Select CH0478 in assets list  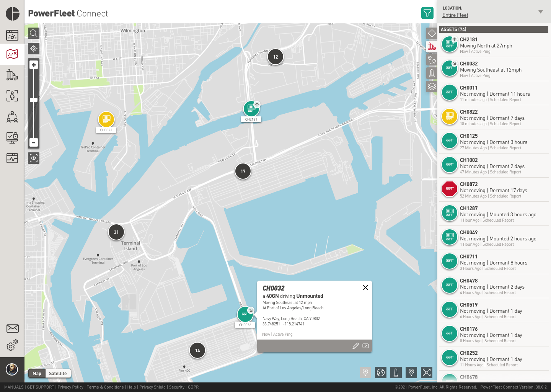494,286
